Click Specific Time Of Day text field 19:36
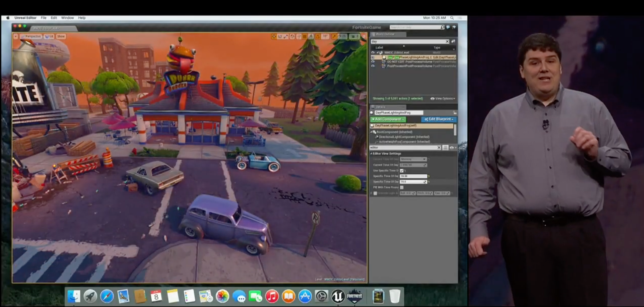This screenshot has height=307, width=644. pos(413,176)
